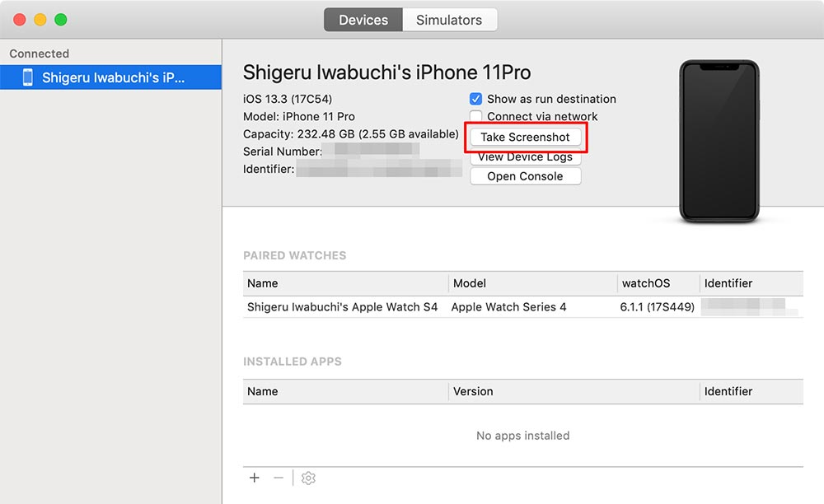This screenshot has width=824, height=504.
Task: Open the gear actions menu below the apps list
Action: point(308,478)
